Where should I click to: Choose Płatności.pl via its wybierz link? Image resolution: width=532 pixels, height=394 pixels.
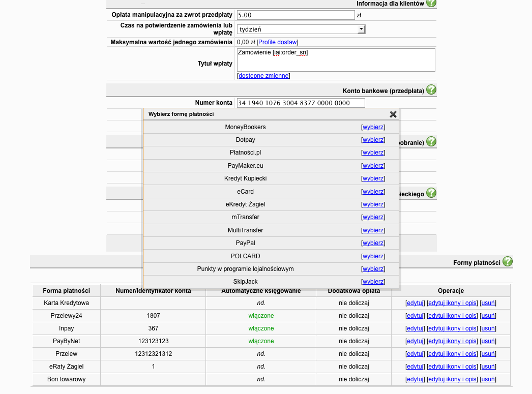point(373,153)
